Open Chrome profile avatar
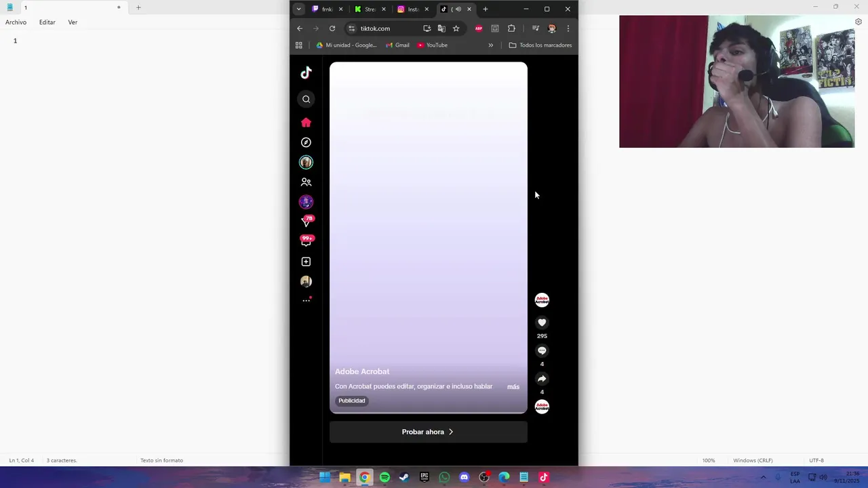The width and height of the screenshot is (868, 488). click(x=551, y=28)
